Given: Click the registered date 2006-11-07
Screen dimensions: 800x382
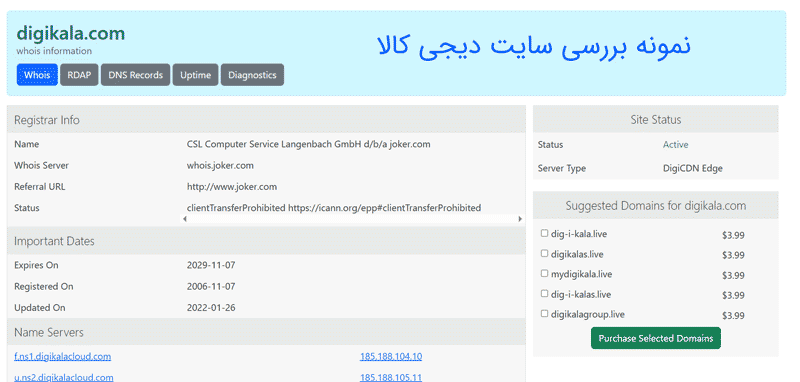Looking at the screenshot, I should (211, 287).
